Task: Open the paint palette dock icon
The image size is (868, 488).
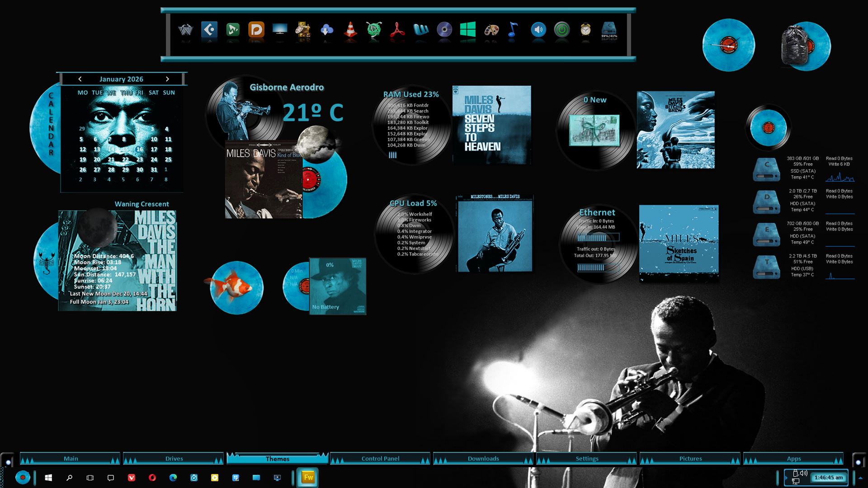Action: 491,30
